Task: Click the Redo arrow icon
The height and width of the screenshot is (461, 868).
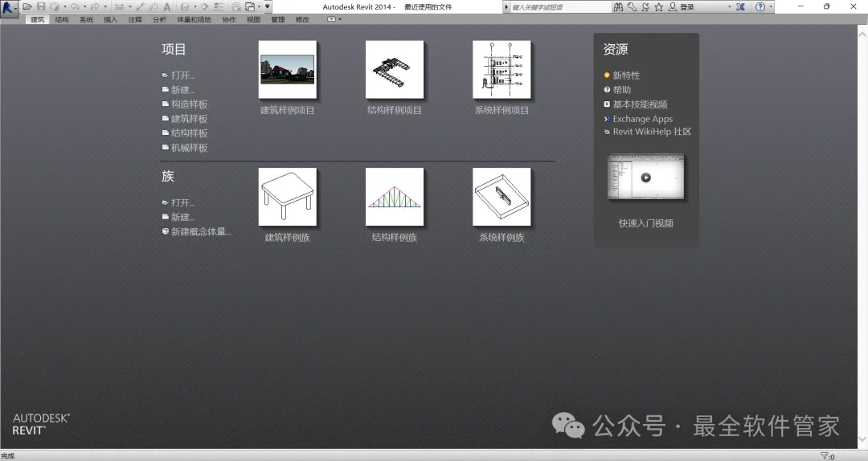Action: pyautogui.click(x=95, y=6)
